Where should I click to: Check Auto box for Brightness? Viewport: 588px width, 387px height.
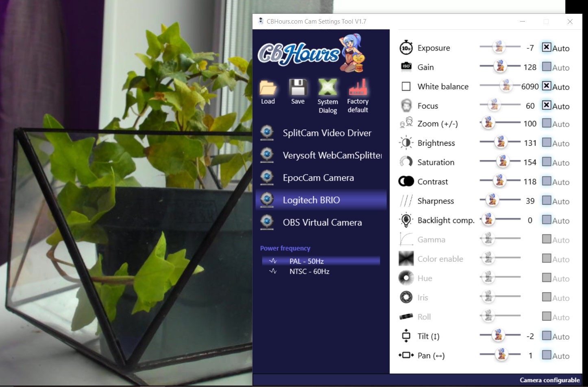point(547,142)
